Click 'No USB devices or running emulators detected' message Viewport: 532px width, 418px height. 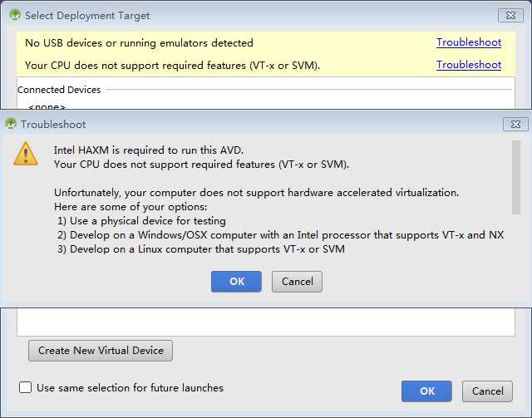pyautogui.click(x=139, y=42)
